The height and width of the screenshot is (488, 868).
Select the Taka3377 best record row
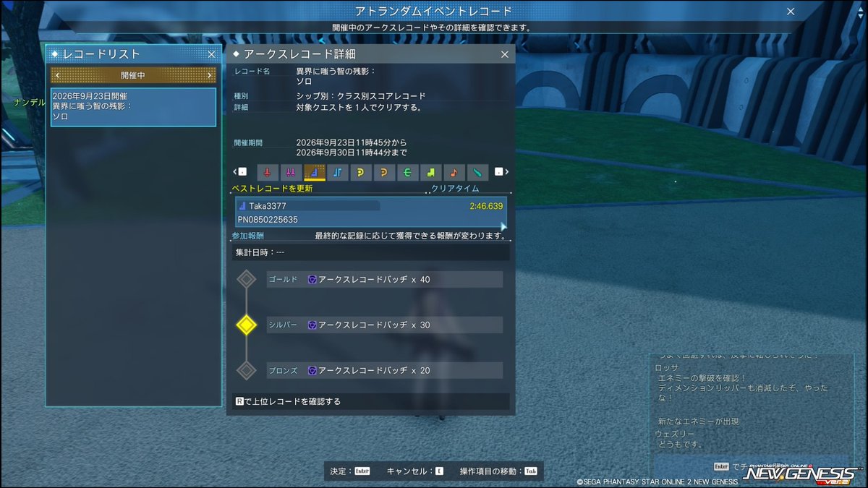click(x=371, y=213)
